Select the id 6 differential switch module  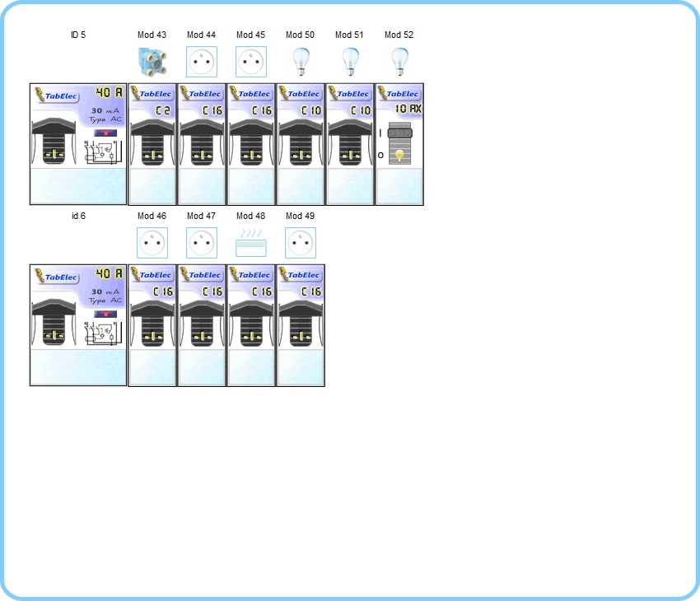[x=78, y=325]
